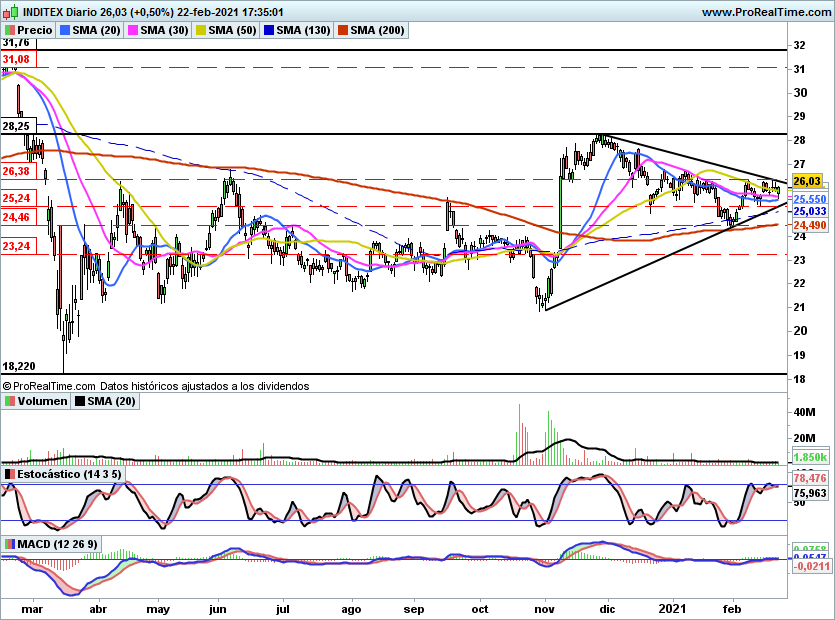The image size is (835, 620).
Task: Click the 18,220 low price label
Action: tap(19, 366)
